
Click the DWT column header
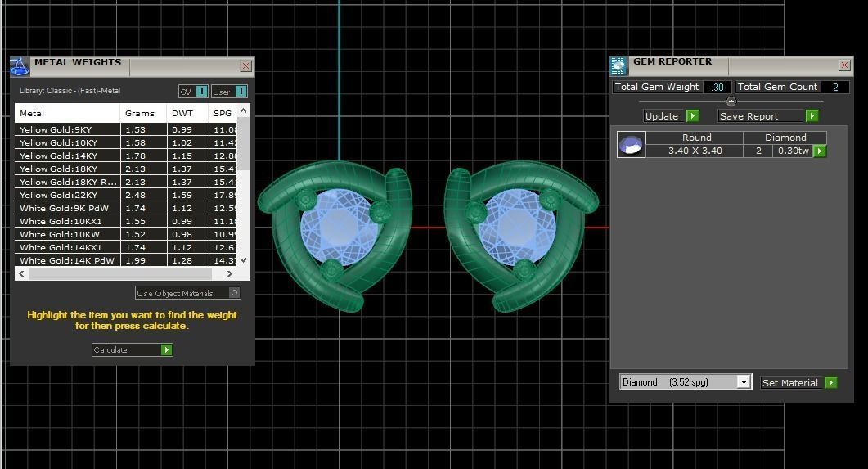pos(187,113)
